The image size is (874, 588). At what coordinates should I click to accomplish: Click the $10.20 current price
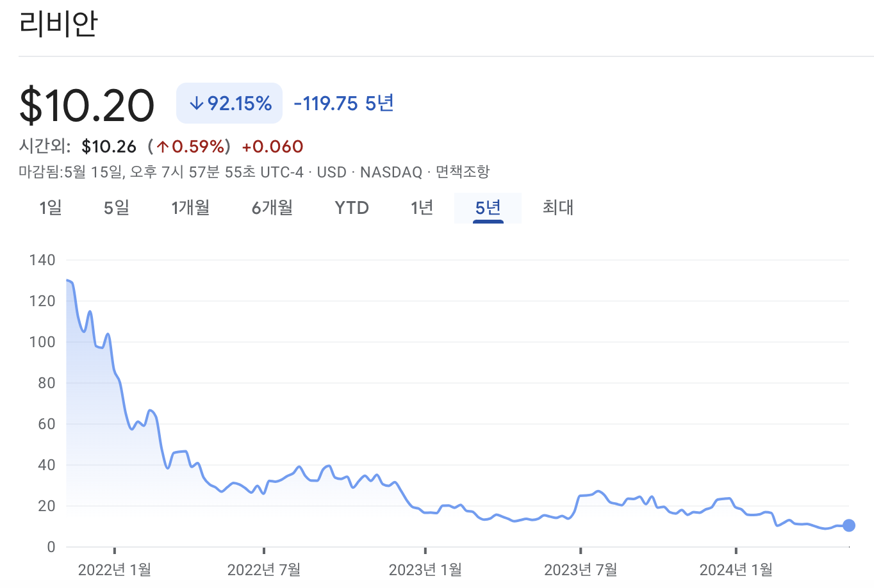87,105
